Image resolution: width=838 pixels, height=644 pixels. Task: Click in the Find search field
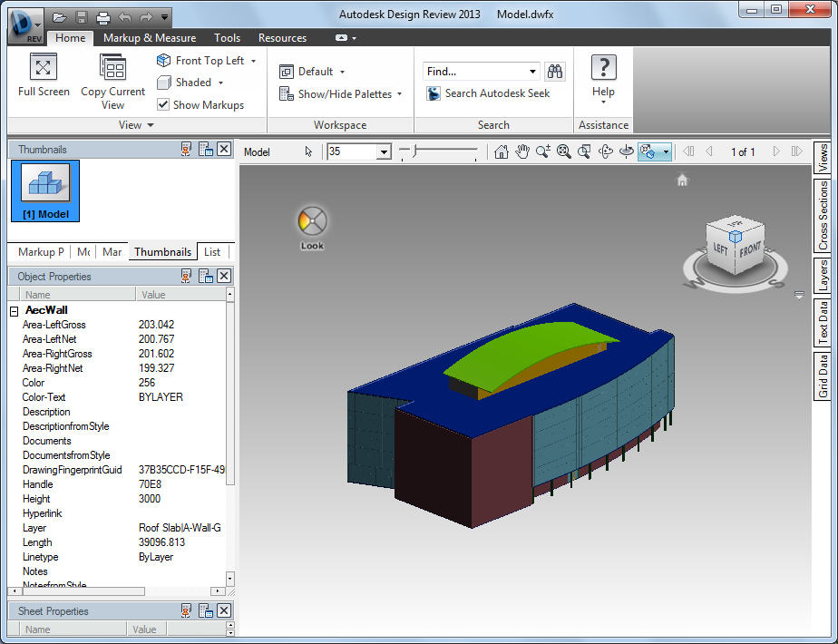coord(474,71)
